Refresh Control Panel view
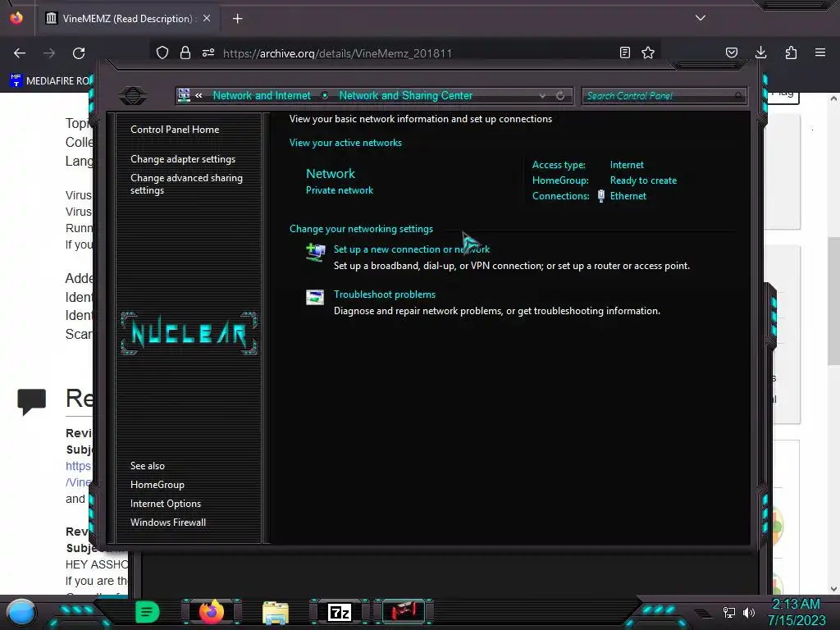840x630 pixels. click(560, 96)
